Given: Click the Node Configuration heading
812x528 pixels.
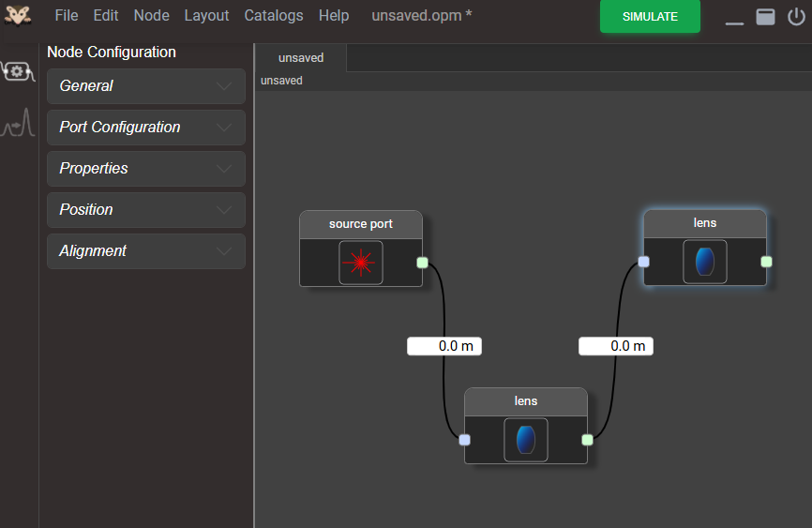Looking at the screenshot, I should (112, 53).
